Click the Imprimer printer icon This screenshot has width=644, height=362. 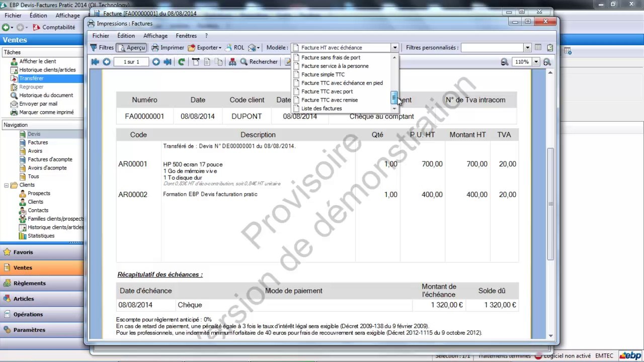(x=155, y=48)
